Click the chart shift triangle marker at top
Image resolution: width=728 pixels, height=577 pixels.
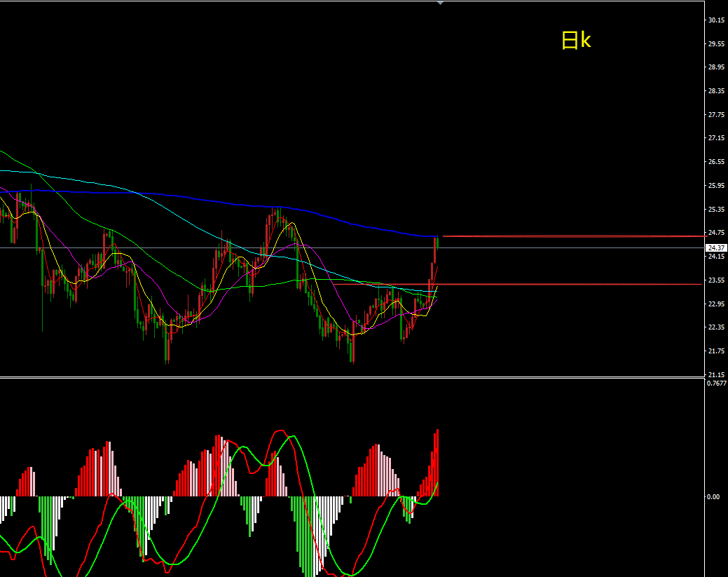(440, 4)
